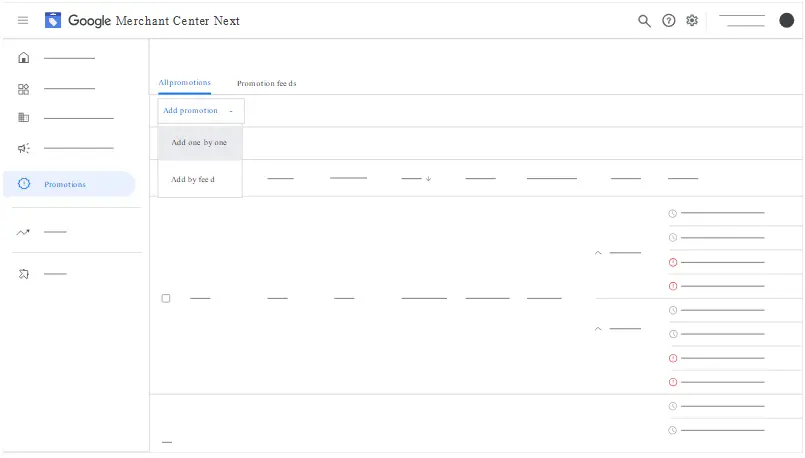Screen dimensions: 805x458
Task: Expand the Add promotion dropdown
Action: point(200,111)
